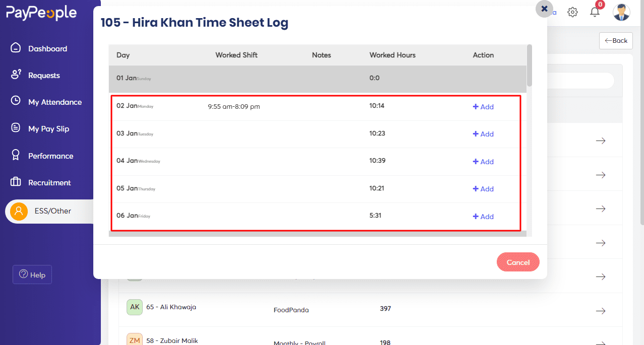Add a log entry for 04 Jan
The image size is (644, 345).
[x=483, y=162]
